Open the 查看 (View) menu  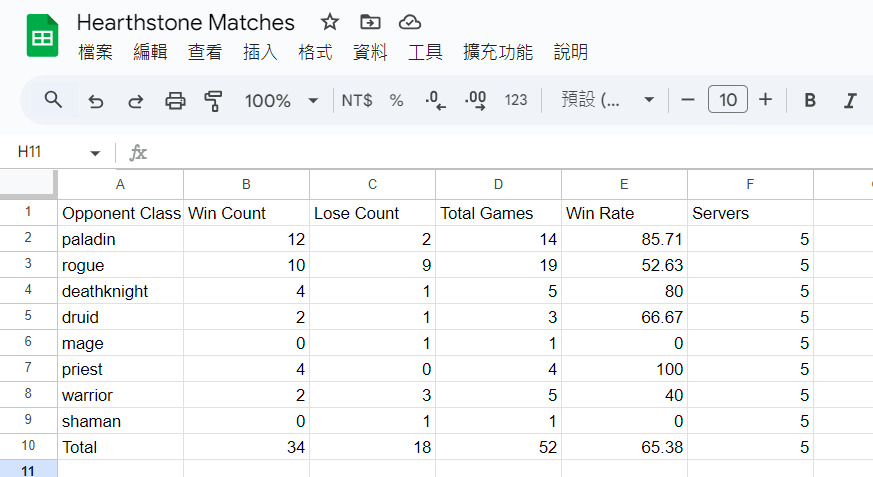[x=205, y=52]
